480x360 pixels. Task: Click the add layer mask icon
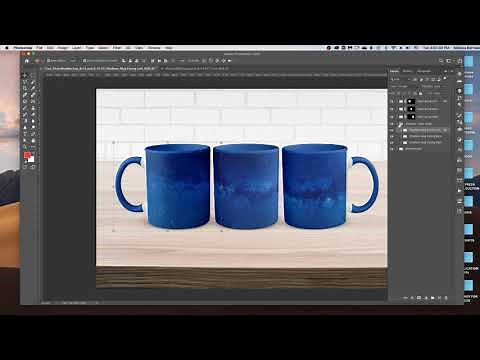419,298
